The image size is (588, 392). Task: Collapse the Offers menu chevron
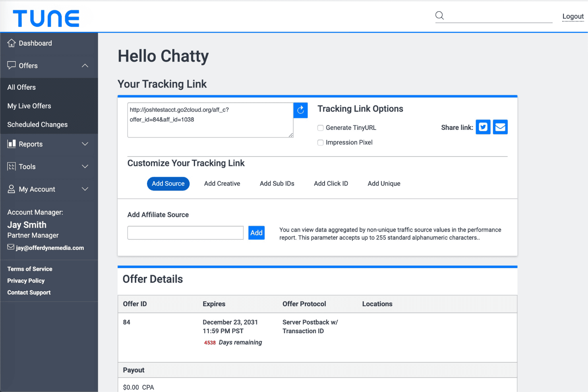coord(85,66)
